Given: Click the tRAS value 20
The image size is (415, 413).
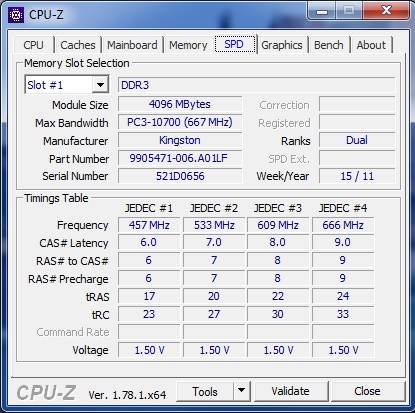Looking at the screenshot, I should point(214,296).
